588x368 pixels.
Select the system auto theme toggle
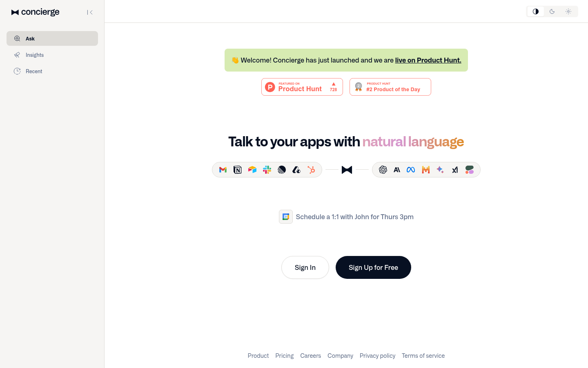click(536, 11)
